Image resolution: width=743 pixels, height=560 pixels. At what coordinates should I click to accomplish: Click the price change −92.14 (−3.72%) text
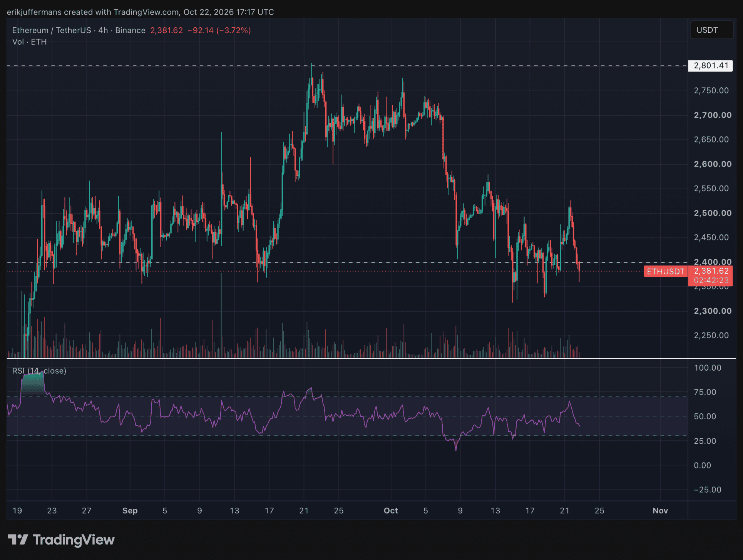(x=219, y=30)
